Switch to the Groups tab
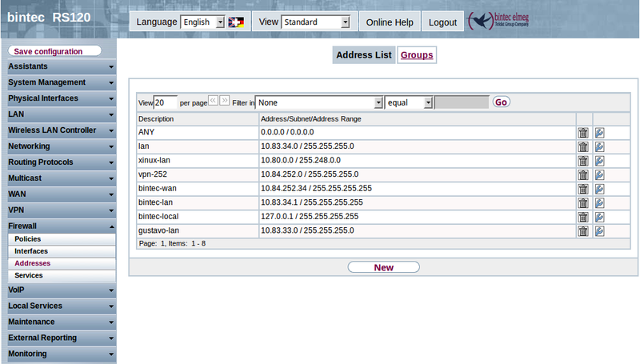This screenshot has width=640, height=364. (416, 55)
